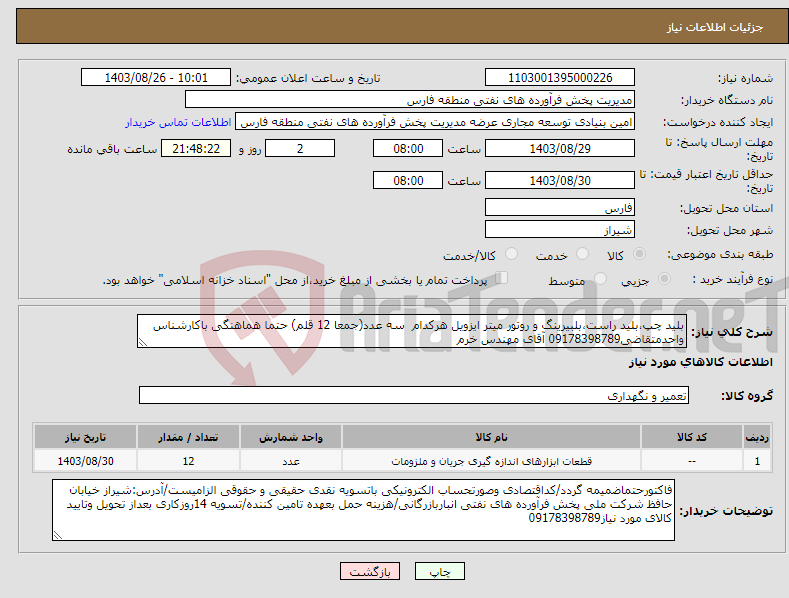Click the نام کالا column header
The height and width of the screenshot is (598, 789).
(492, 437)
